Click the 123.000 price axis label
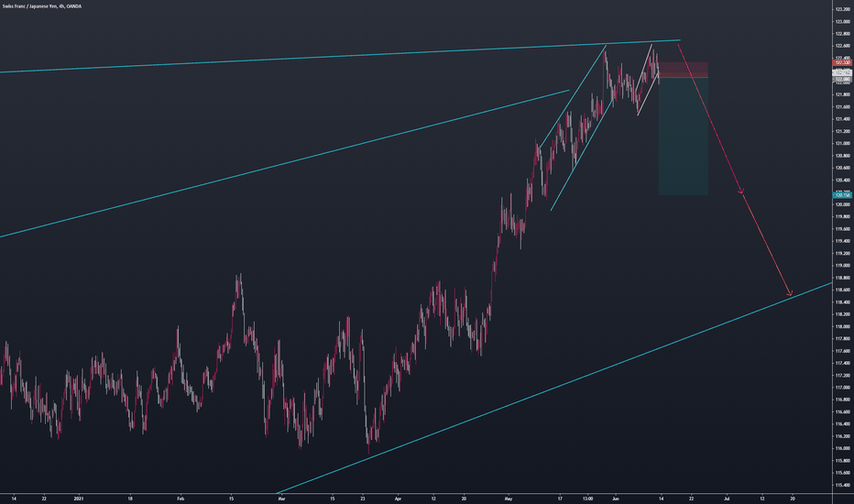The image size is (854, 504). point(843,22)
